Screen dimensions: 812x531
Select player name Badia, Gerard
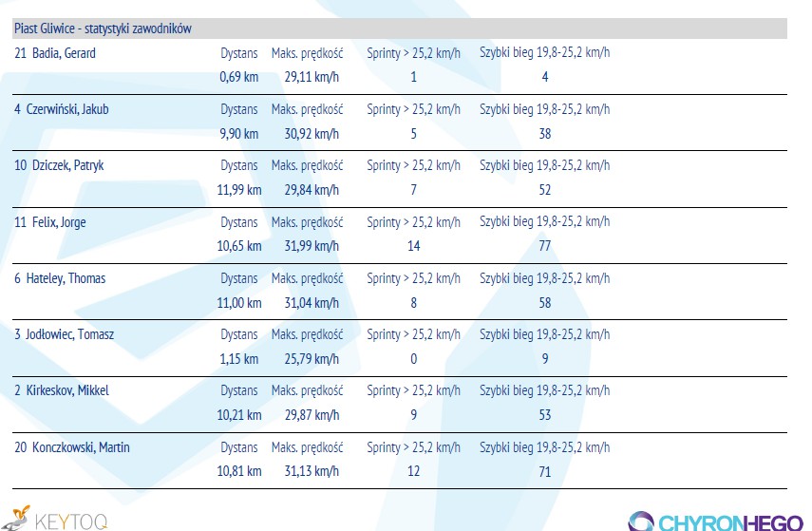(64, 53)
